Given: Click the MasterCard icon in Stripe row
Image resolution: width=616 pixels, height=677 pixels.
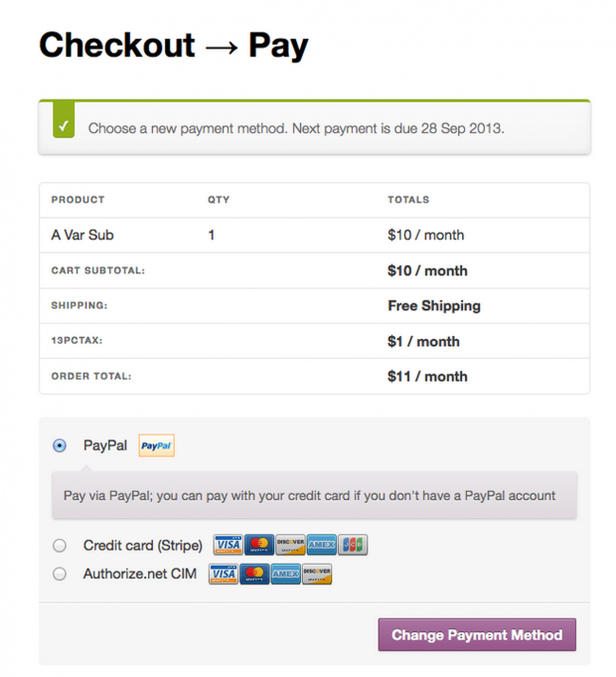Looking at the screenshot, I should click(x=259, y=545).
